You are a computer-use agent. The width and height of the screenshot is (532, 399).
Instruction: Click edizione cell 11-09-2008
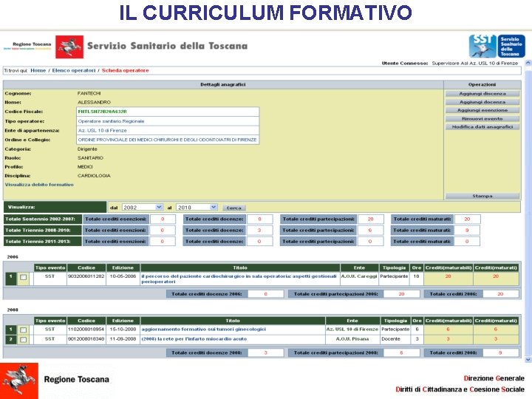coord(123,339)
